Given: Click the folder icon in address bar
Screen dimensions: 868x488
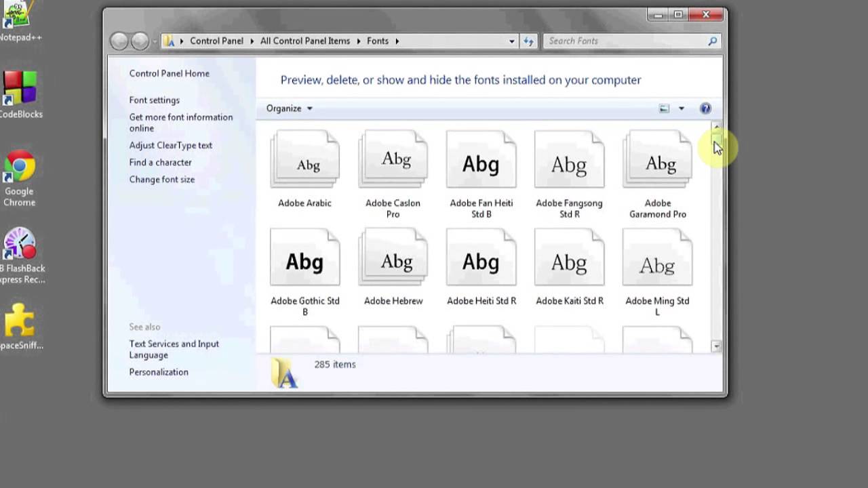Looking at the screenshot, I should (x=169, y=41).
